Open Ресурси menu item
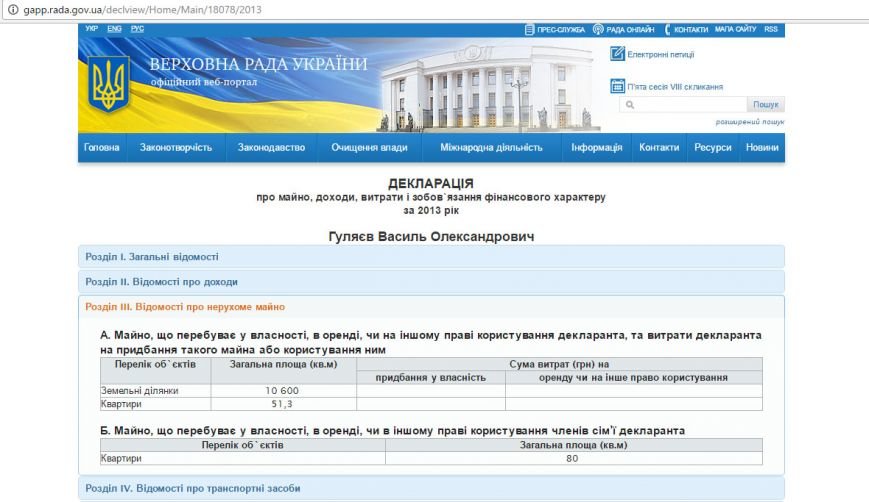Image resolution: width=869 pixels, height=502 pixels. [713, 147]
